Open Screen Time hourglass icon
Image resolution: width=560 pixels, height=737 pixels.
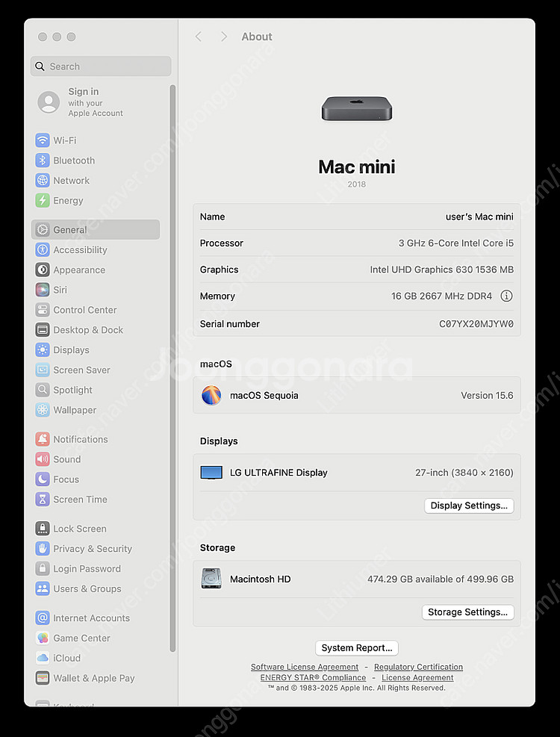[x=43, y=499]
